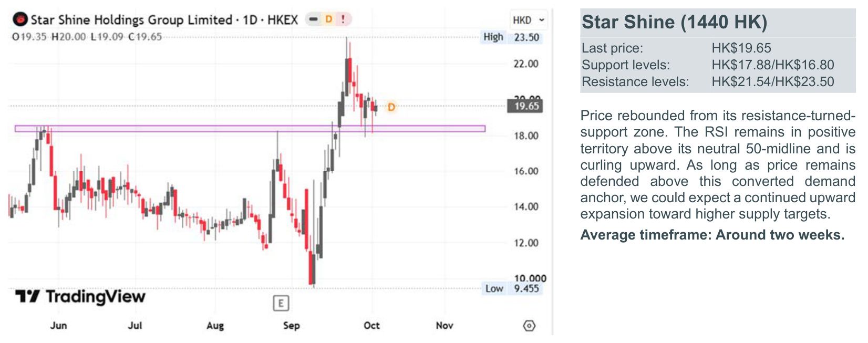The image size is (868, 343).
Task: Click the orange D icon in title pill
Action: pyautogui.click(x=328, y=19)
